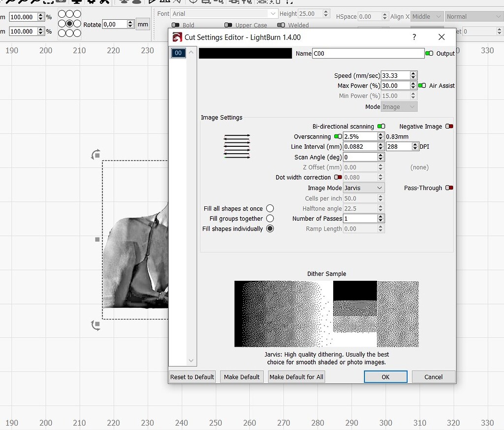Screen dimensions: 504x430
Task: Click the Name field containing C00
Action: pos(368,53)
